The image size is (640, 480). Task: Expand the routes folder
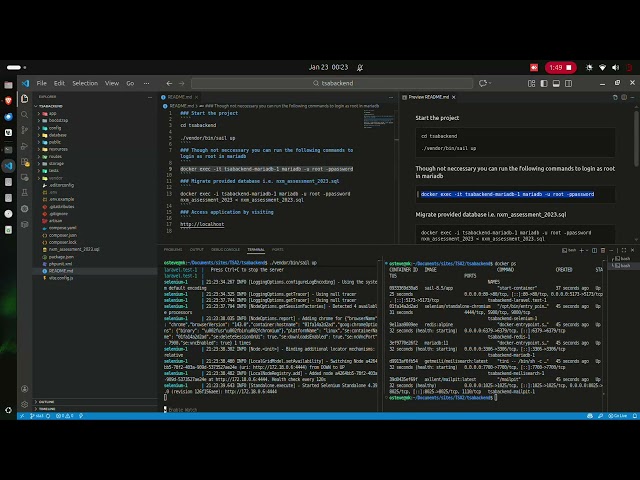coord(55,156)
